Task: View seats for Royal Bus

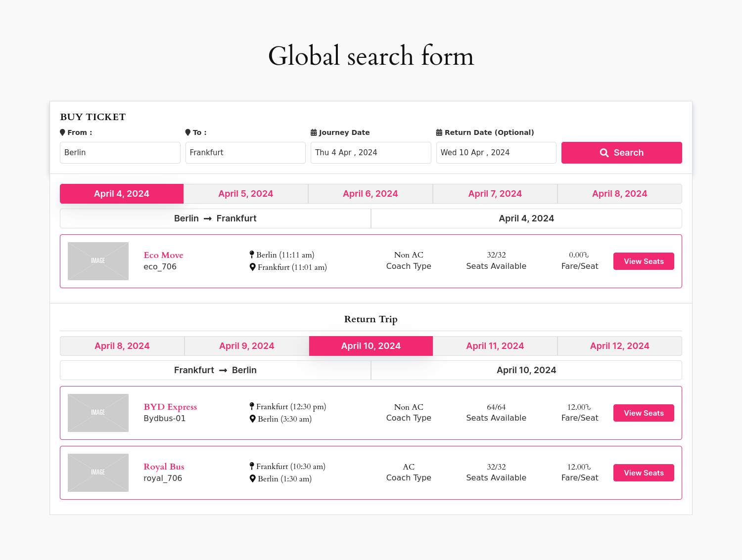Action: pos(643,473)
